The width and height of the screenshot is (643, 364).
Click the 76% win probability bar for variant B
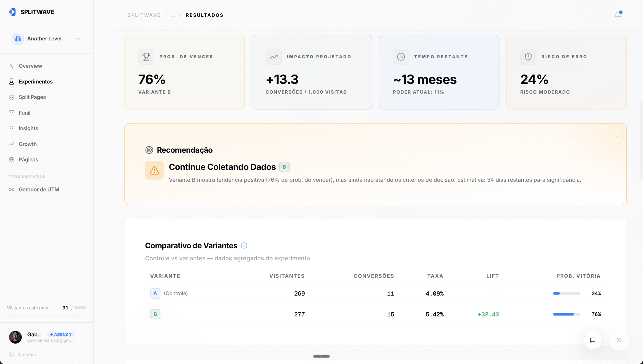point(566,314)
